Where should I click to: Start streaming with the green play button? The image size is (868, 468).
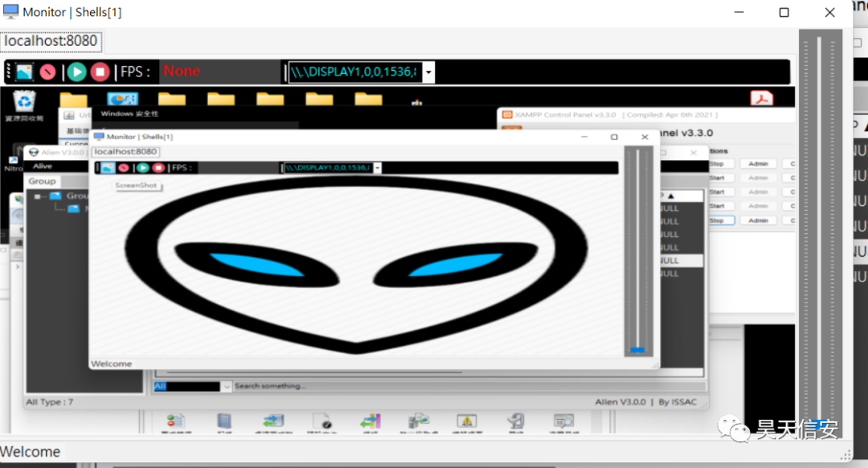point(77,72)
